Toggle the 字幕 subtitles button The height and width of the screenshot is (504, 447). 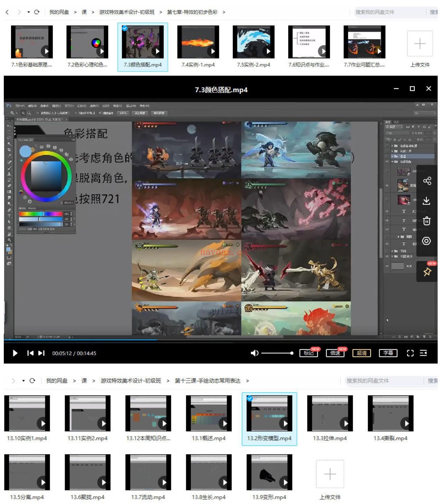tap(388, 353)
